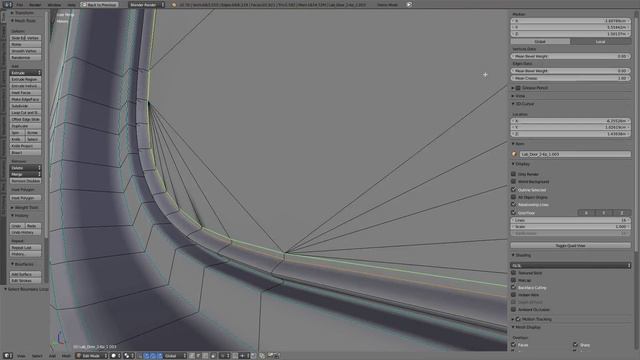Collapse the Display panel

[513, 164]
